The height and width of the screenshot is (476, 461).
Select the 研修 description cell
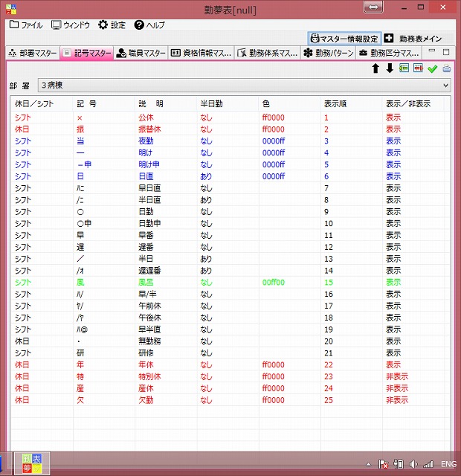[146, 353]
